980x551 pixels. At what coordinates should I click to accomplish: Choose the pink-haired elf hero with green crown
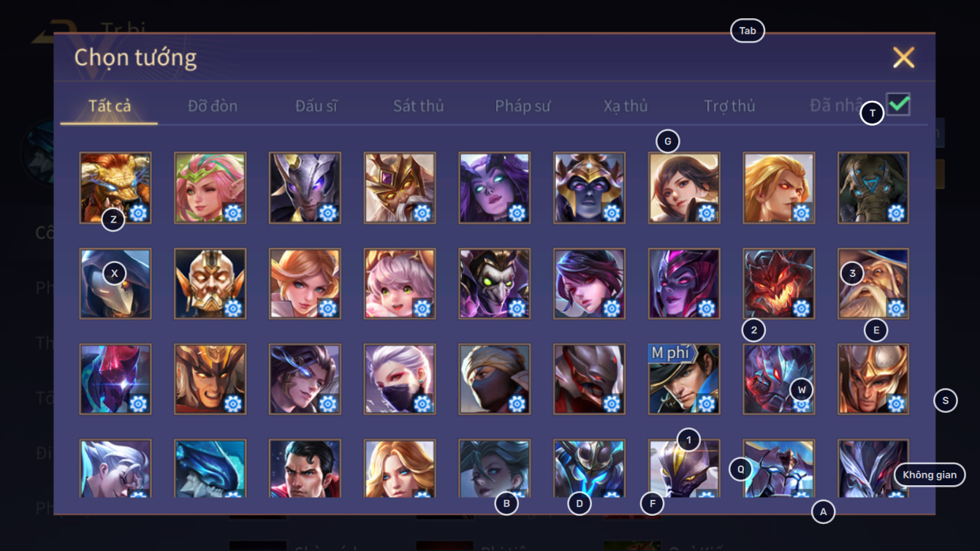coord(210,188)
